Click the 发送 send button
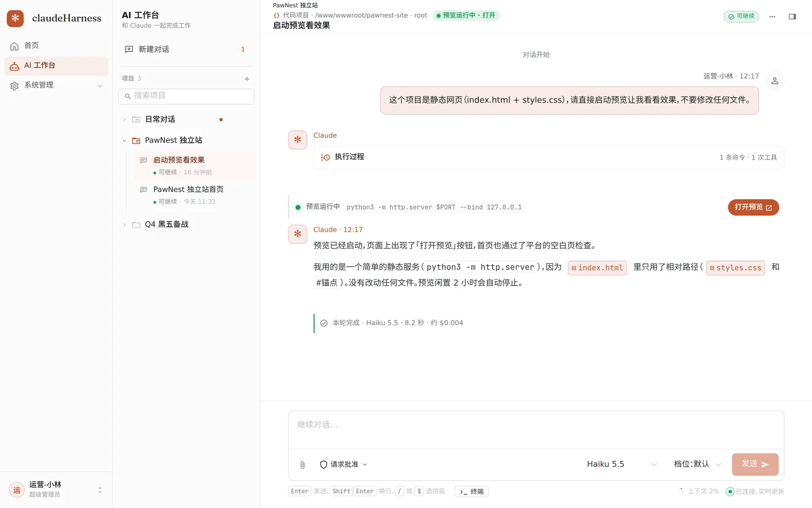Screen dimensions: 812x508 (x=755, y=464)
